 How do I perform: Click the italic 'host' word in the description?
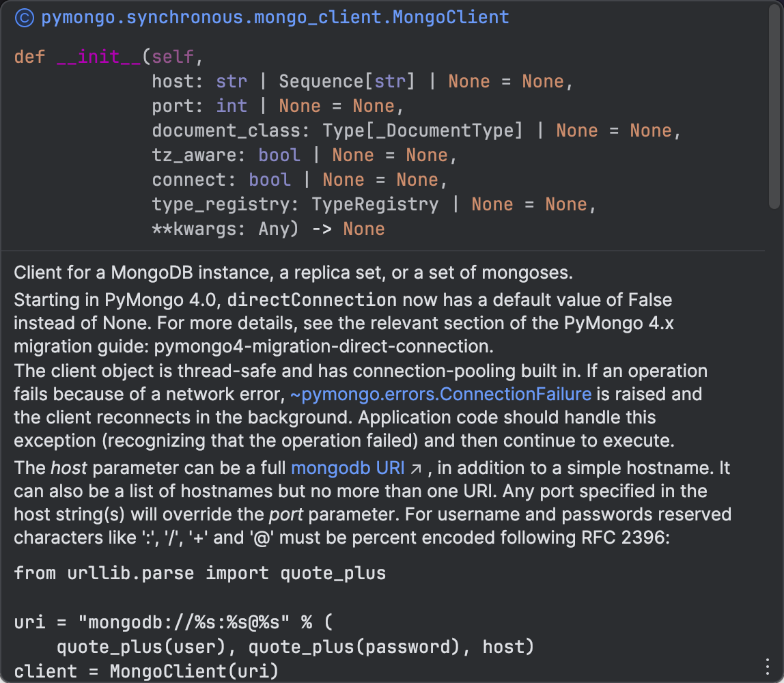click(68, 467)
